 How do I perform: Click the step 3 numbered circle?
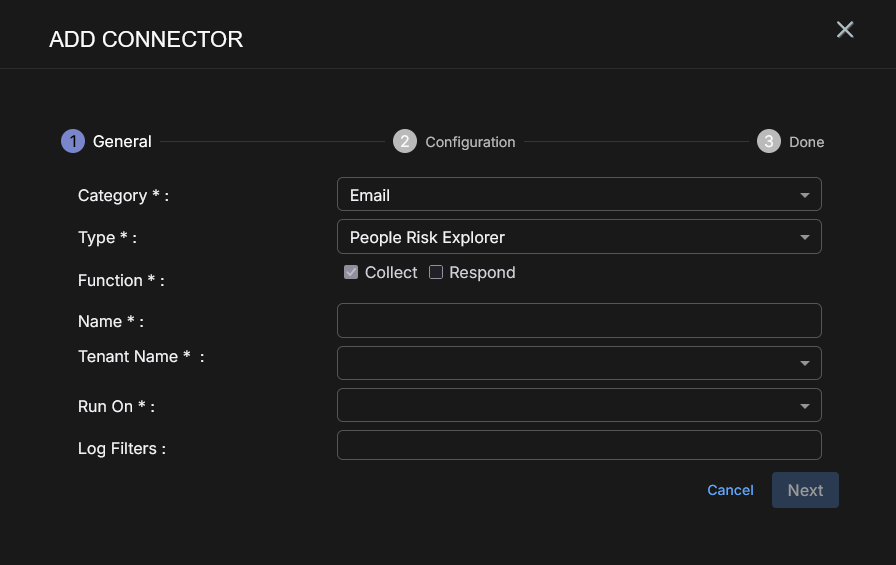click(768, 141)
